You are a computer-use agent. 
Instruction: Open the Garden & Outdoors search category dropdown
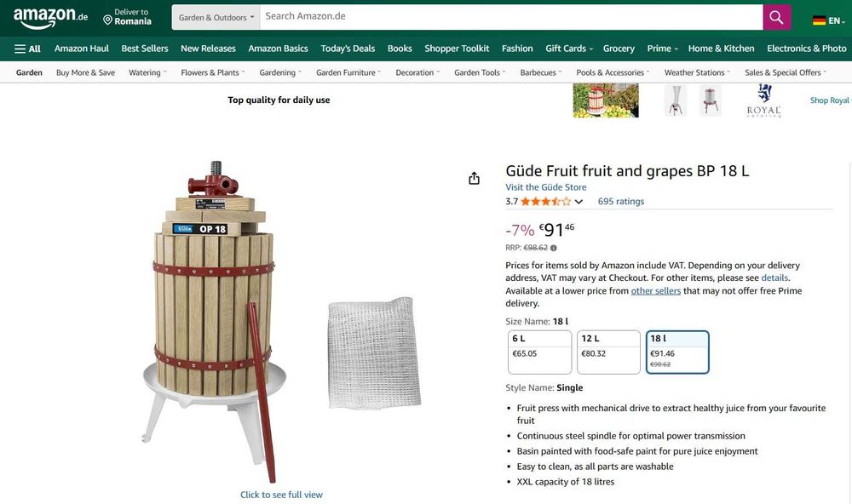(x=216, y=17)
